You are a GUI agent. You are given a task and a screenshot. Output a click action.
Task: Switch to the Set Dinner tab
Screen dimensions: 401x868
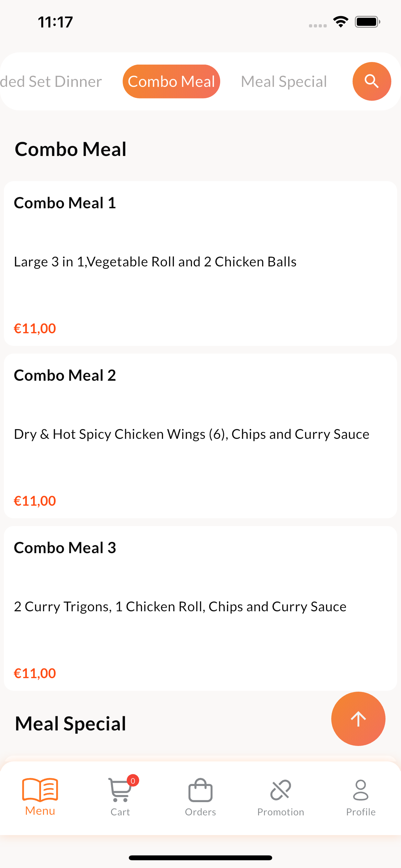51,81
